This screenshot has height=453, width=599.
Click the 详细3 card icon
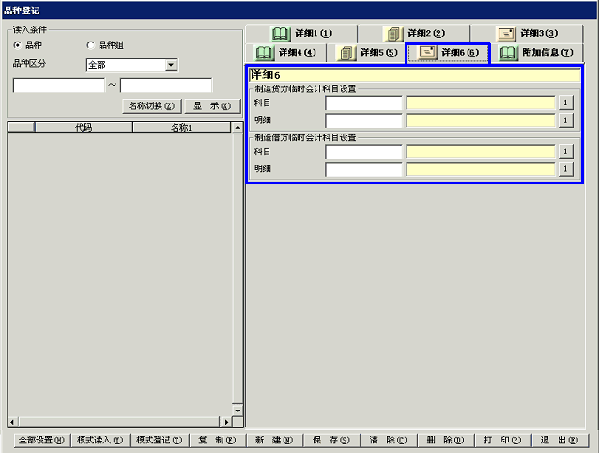point(506,34)
